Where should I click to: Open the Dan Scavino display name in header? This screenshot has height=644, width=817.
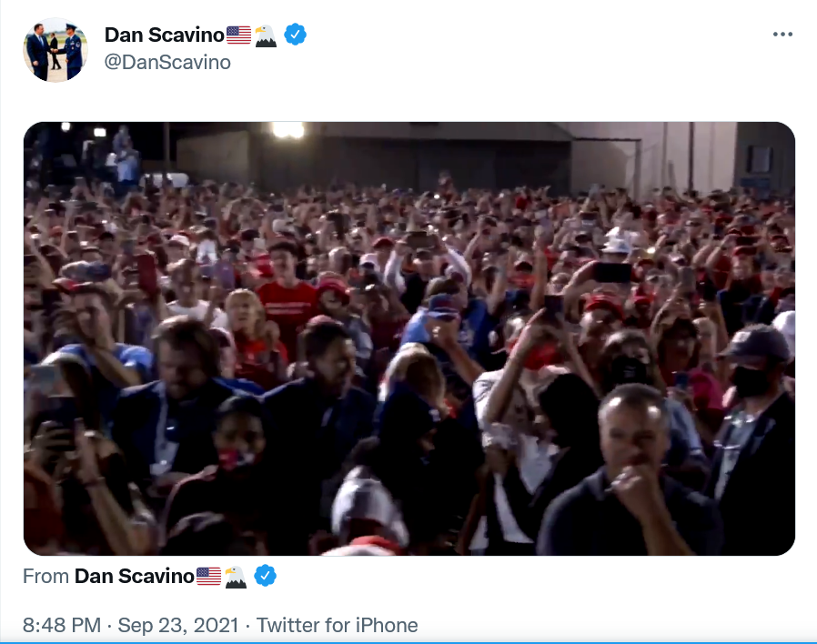coord(164,35)
